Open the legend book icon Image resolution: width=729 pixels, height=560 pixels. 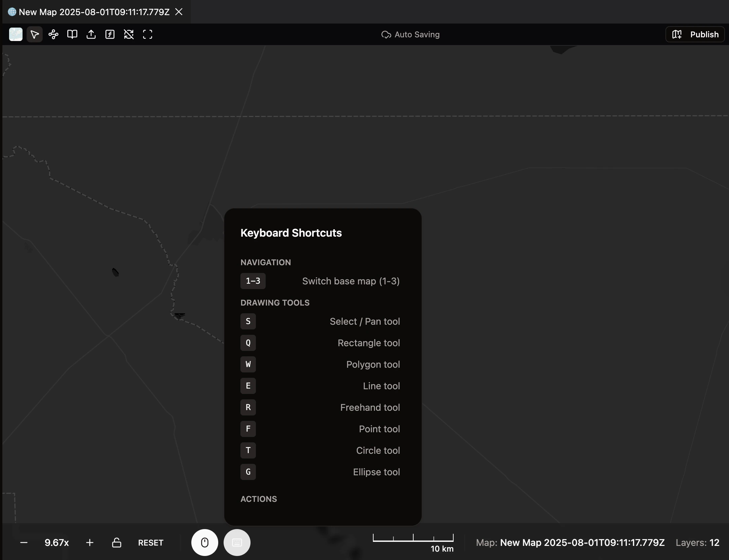click(x=72, y=34)
